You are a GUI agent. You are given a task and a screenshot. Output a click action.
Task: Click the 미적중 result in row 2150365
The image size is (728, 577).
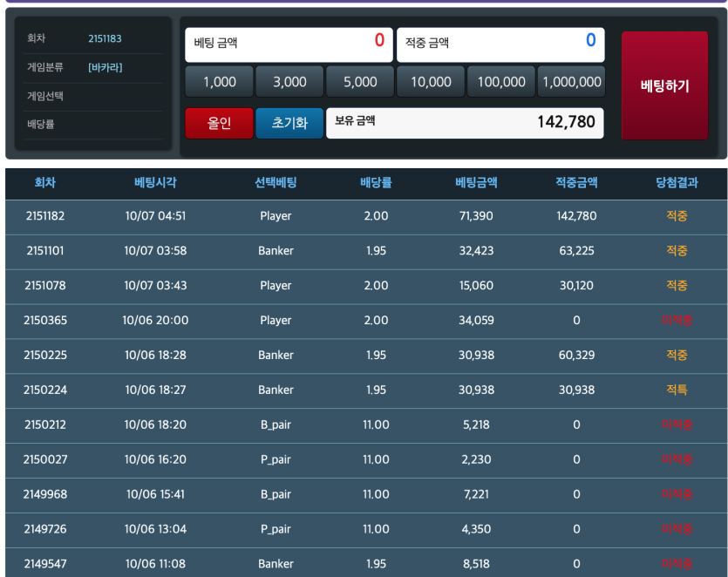coord(677,320)
